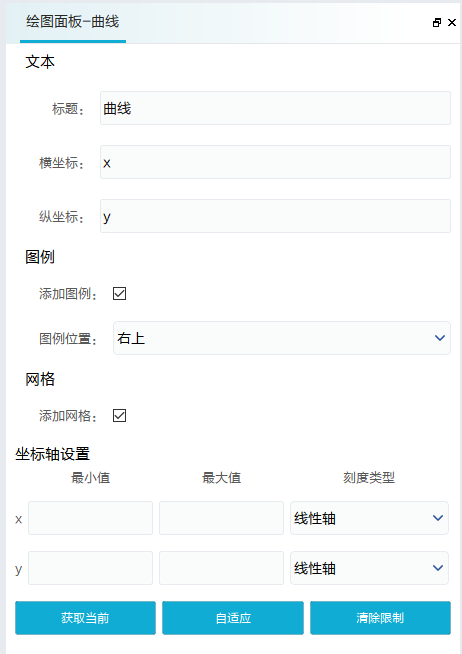The width and height of the screenshot is (462, 654).
Task: Toggle the 添加图例 checkbox
Action: pos(120,294)
